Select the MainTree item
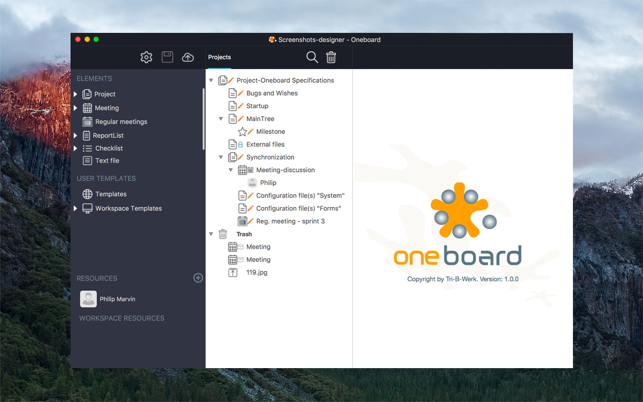643x402 pixels. pos(260,119)
